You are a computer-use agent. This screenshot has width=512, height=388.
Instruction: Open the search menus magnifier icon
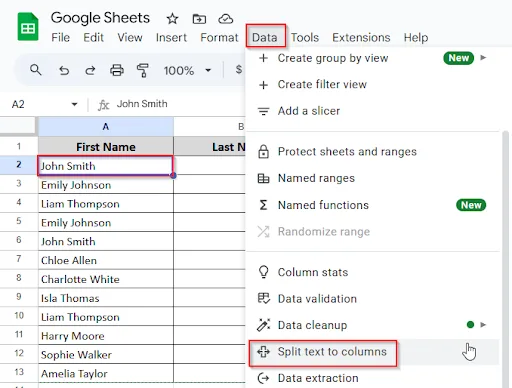(36, 70)
